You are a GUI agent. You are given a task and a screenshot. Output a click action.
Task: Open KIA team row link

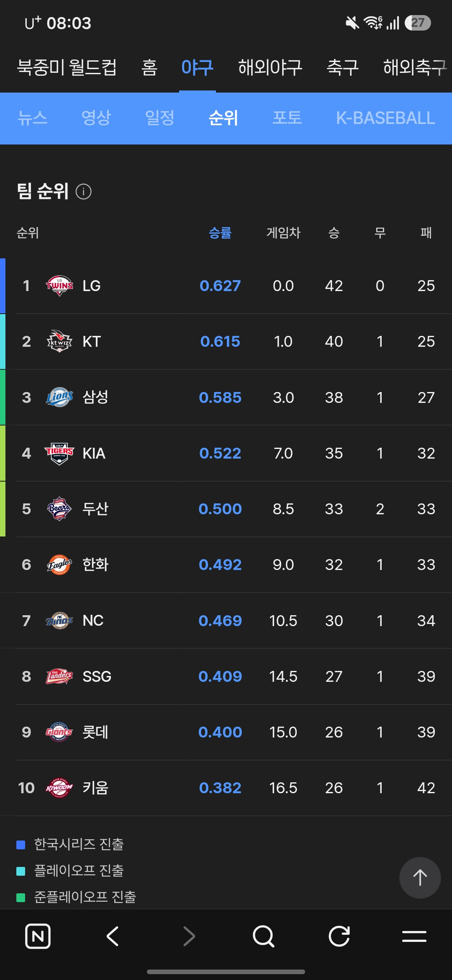tap(226, 453)
